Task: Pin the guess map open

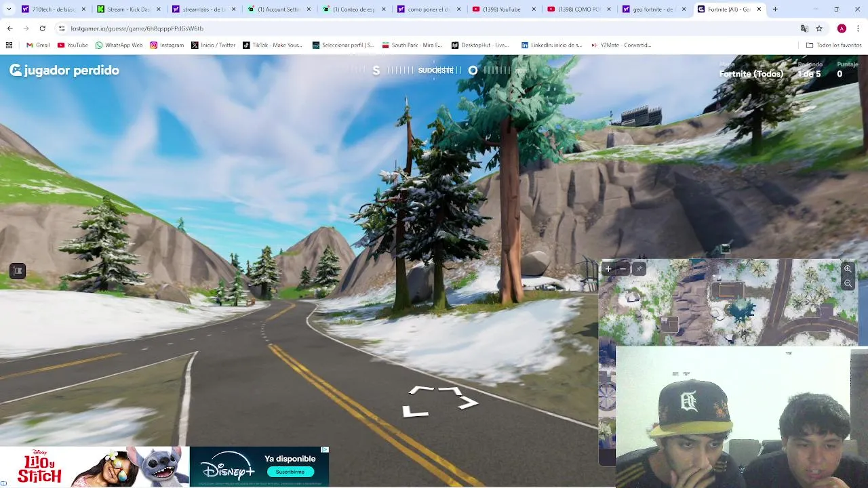Action: [639, 269]
